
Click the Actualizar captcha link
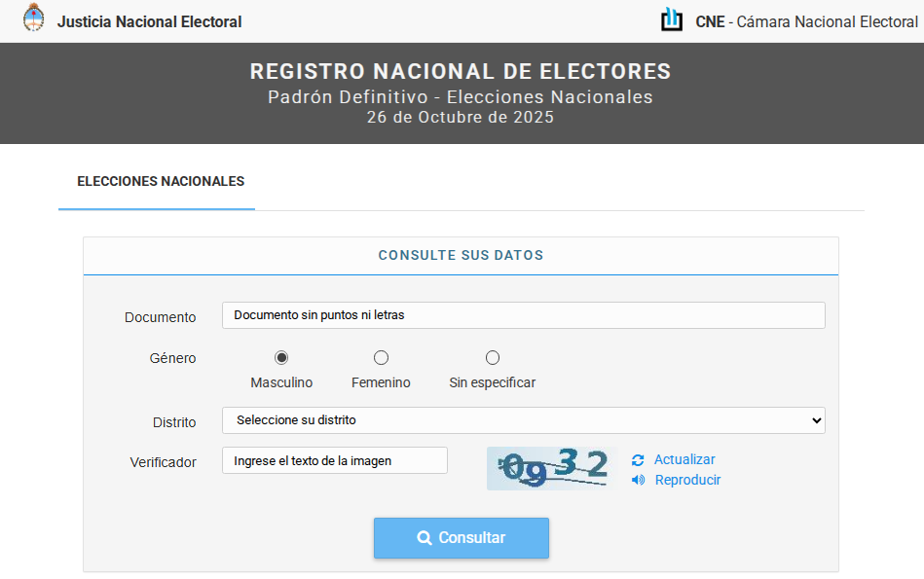[x=684, y=459]
